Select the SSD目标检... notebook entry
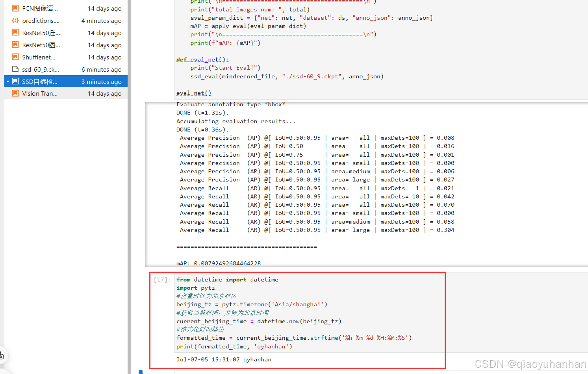This screenshot has height=374, width=588. click(66, 81)
